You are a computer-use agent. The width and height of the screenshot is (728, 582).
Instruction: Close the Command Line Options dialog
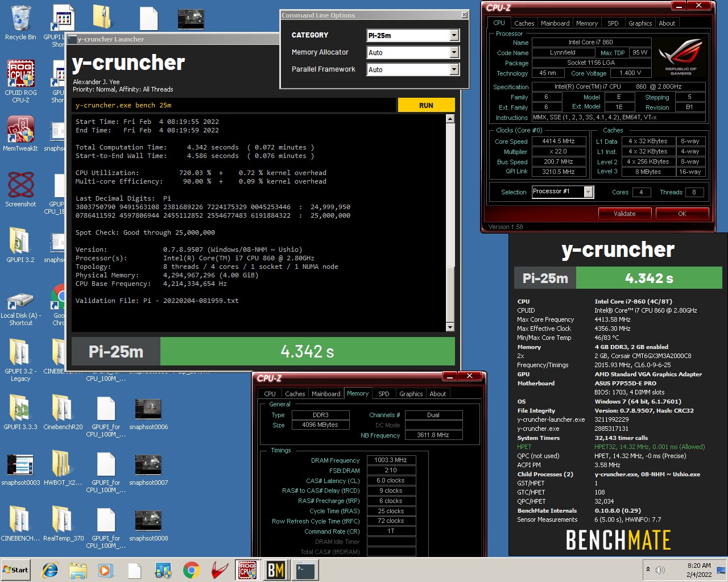[464, 15]
